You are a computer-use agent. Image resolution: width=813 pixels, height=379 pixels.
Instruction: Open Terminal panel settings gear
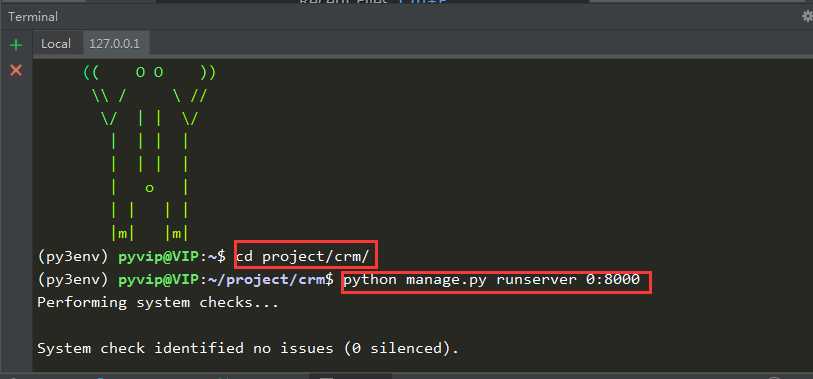tap(807, 17)
